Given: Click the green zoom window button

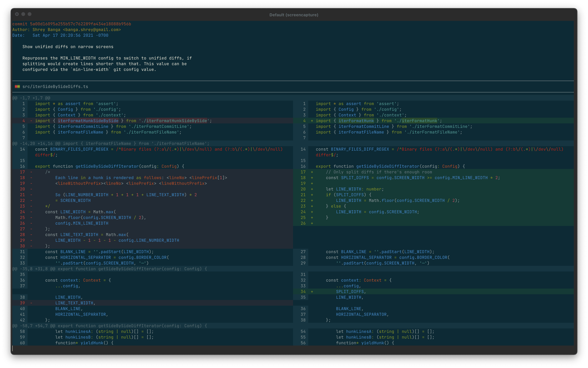Looking at the screenshot, I should [29, 14].
